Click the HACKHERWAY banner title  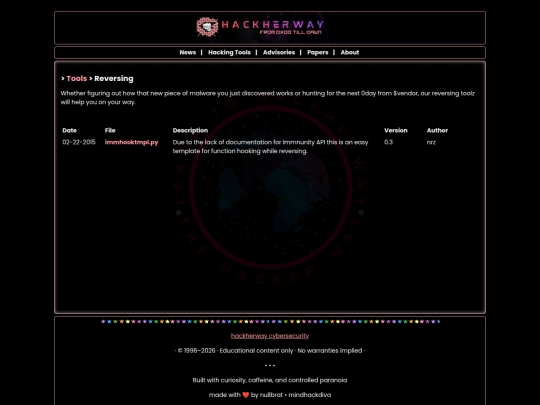(273, 24)
